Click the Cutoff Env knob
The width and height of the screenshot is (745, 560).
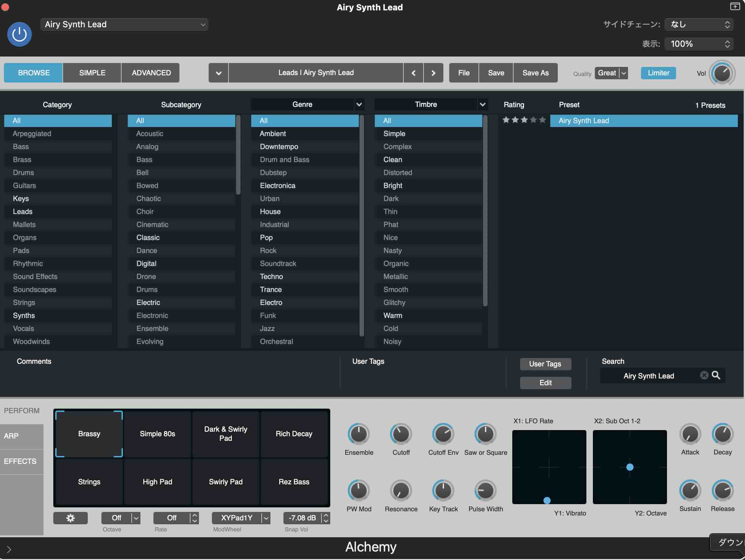point(443,434)
